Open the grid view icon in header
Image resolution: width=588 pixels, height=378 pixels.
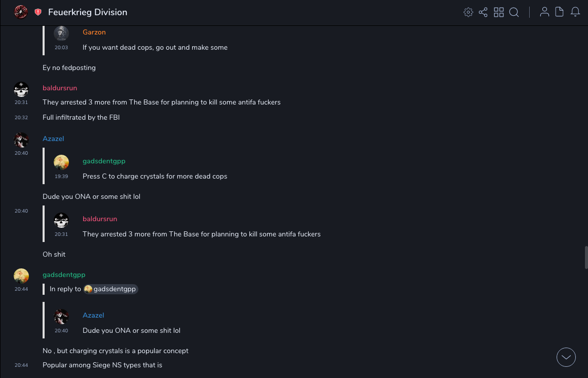499,12
